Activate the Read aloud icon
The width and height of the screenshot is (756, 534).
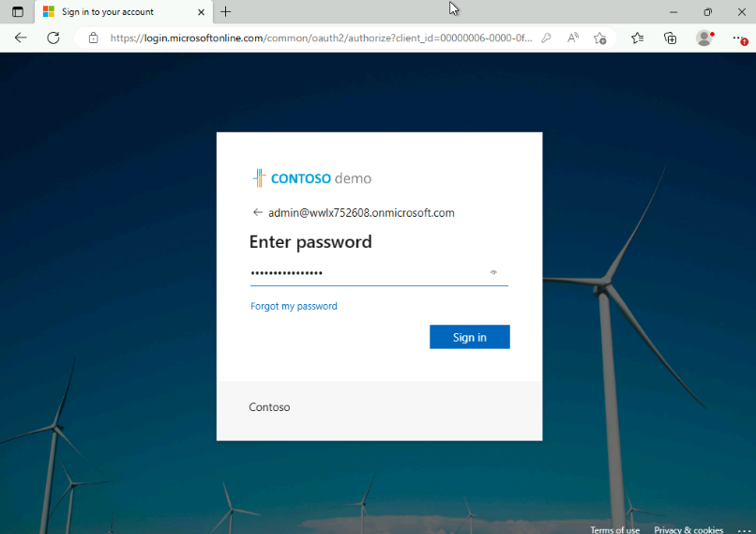coord(573,38)
